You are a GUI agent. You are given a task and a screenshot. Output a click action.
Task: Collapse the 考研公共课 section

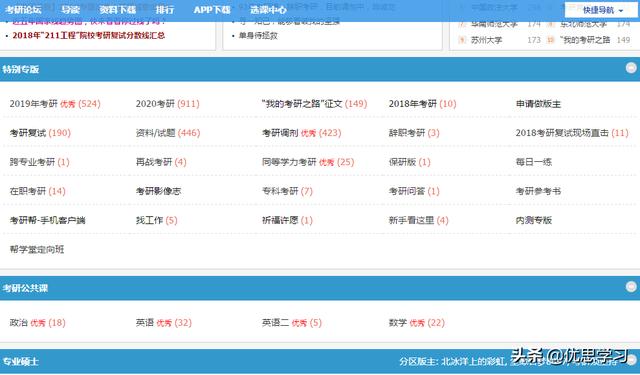631,287
